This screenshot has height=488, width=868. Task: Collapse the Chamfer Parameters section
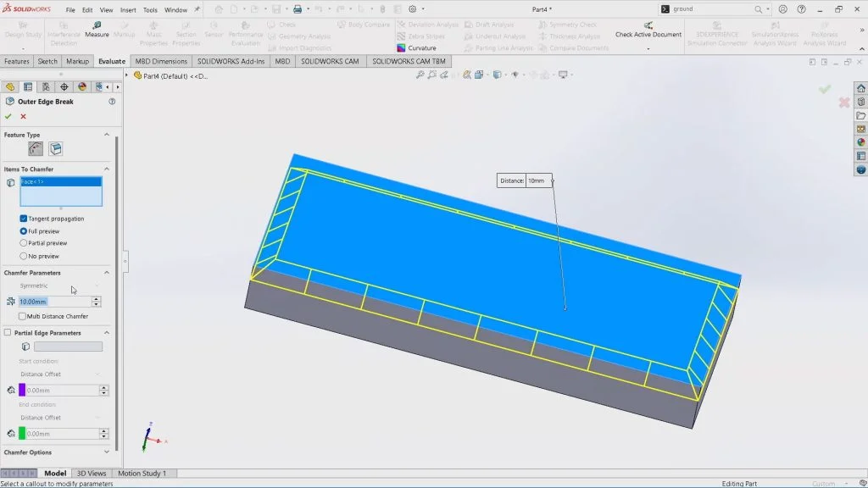pyautogui.click(x=108, y=272)
